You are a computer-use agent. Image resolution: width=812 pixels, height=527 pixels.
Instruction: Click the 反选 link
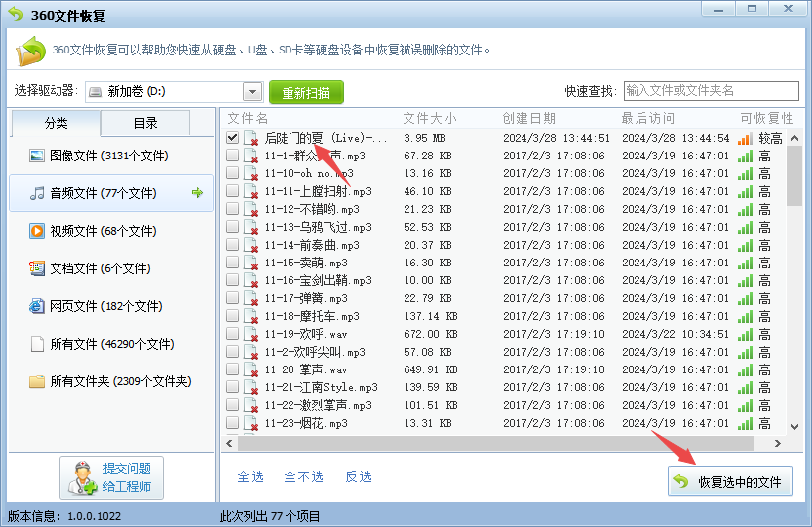[358, 476]
